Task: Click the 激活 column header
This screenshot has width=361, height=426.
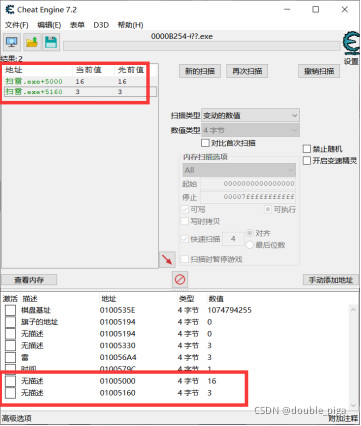Action: (10, 299)
